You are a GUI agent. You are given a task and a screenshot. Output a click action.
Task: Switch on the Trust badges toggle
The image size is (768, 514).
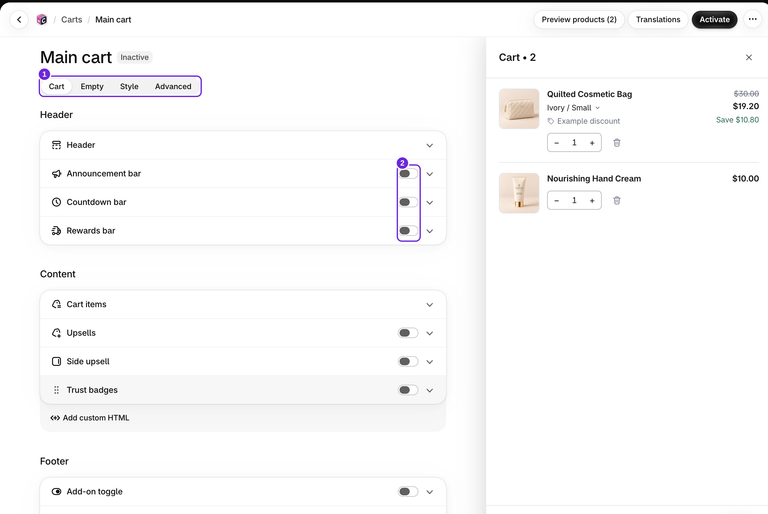pos(408,390)
